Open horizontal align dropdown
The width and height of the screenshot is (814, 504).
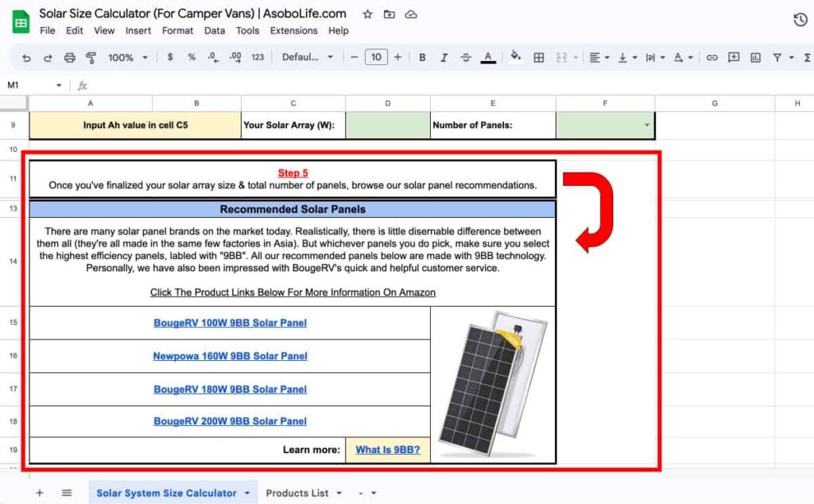coord(599,57)
